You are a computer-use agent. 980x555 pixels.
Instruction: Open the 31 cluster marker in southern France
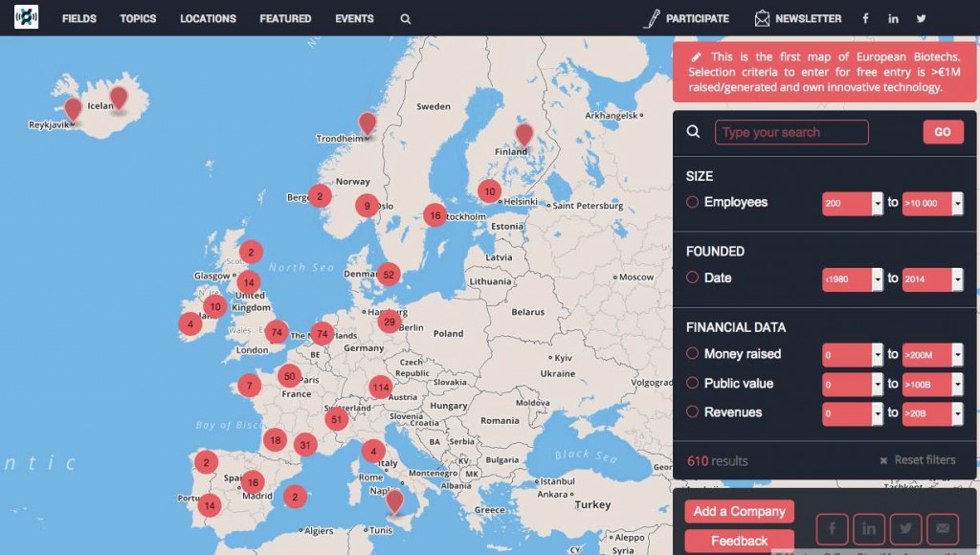[x=305, y=445]
